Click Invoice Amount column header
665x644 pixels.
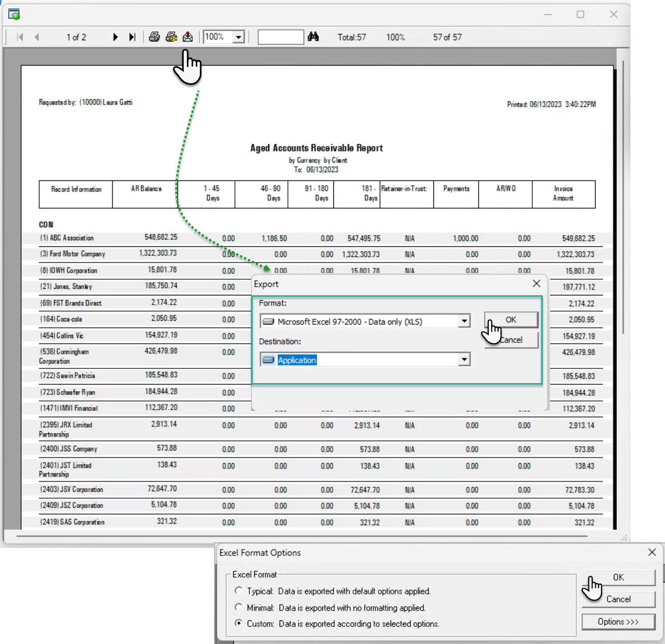click(563, 194)
